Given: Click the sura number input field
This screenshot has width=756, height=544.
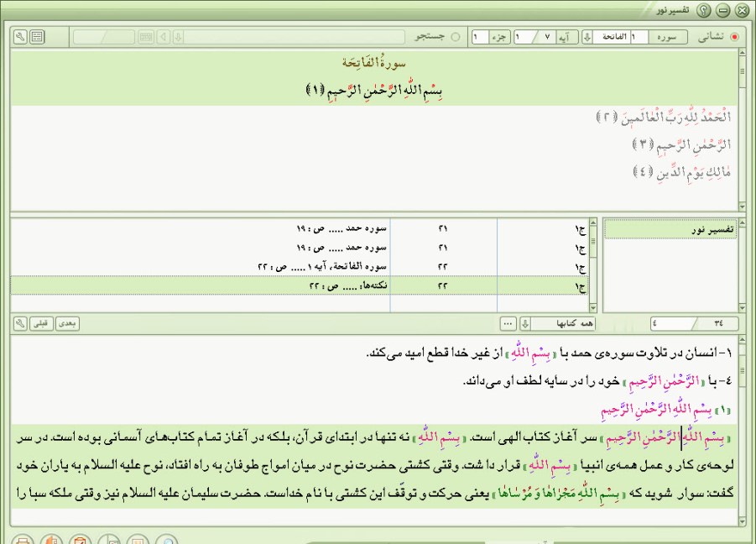Looking at the screenshot, I should click(x=639, y=37).
